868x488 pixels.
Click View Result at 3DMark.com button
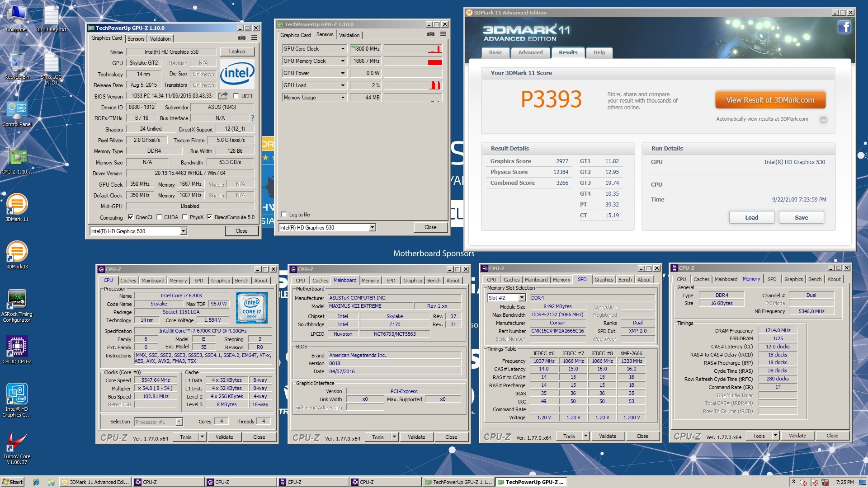(x=770, y=100)
